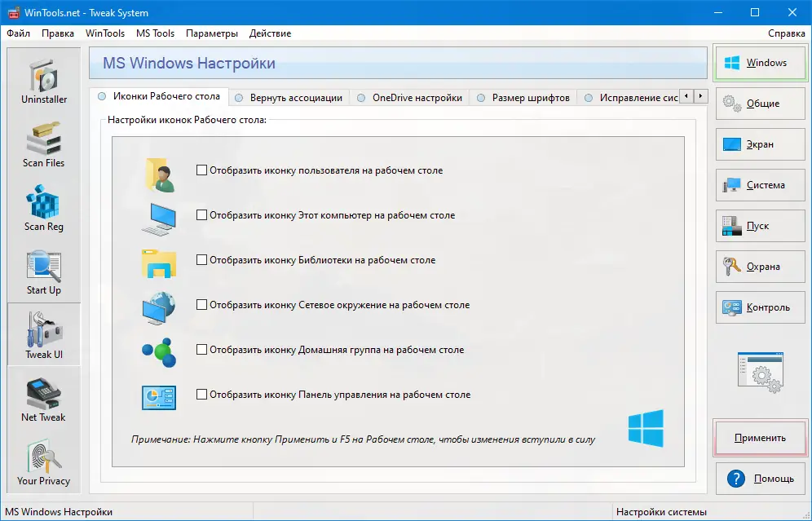Image resolution: width=812 pixels, height=521 pixels.
Task: Open the Your Privacy tool
Action: (x=44, y=462)
